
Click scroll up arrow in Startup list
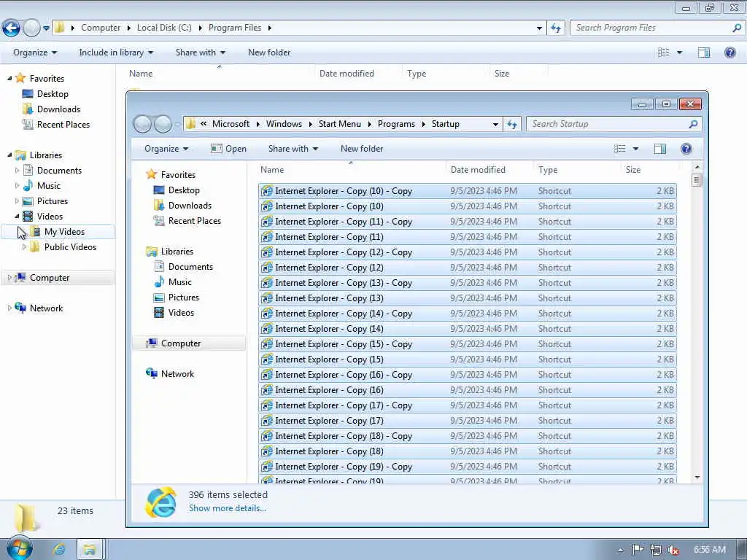(697, 167)
